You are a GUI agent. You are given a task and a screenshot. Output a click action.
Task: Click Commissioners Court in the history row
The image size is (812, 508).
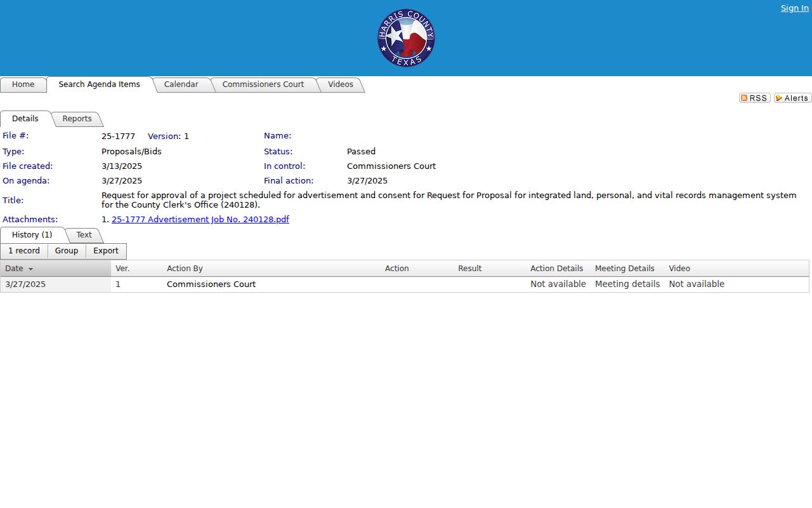(211, 284)
